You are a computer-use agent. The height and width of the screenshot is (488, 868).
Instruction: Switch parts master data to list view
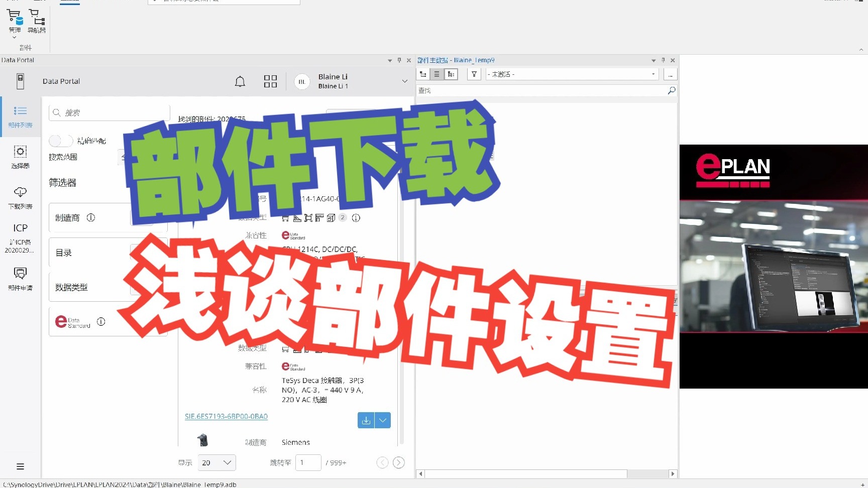(x=437, y=74)
